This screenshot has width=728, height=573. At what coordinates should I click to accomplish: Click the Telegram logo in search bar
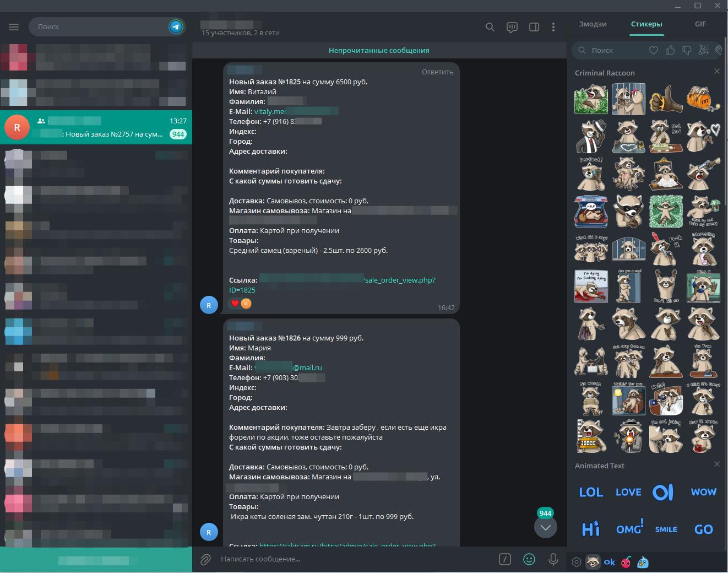(x=176, y=26)
